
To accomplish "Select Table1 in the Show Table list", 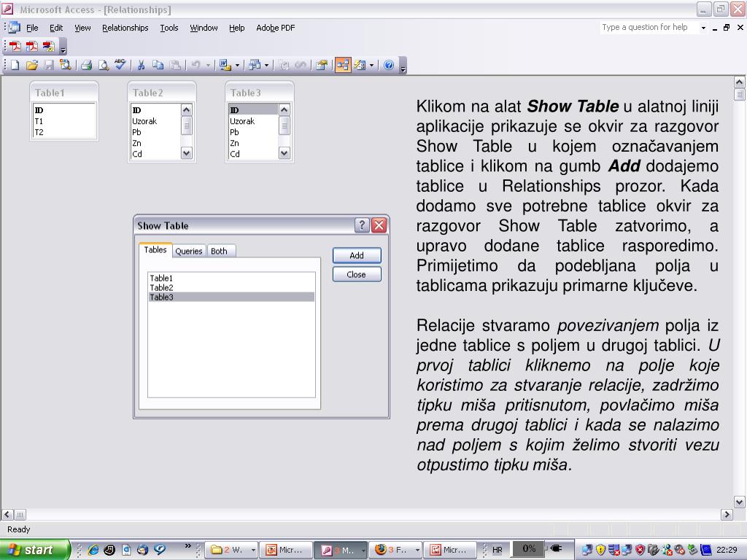I will 231,278.
